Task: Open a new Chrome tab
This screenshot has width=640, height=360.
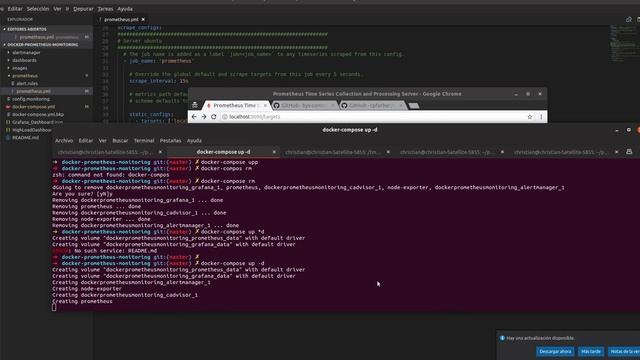Action: 413,106
